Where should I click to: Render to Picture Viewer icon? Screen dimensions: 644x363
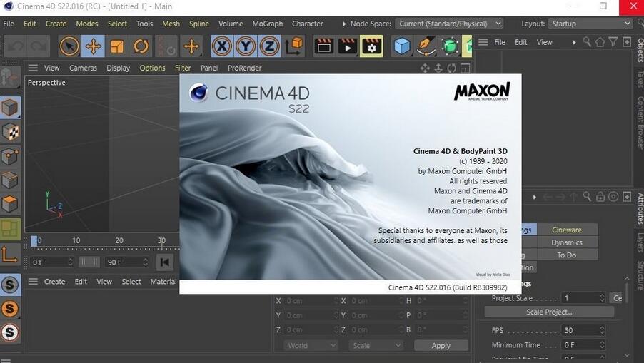tap(348, 46)
